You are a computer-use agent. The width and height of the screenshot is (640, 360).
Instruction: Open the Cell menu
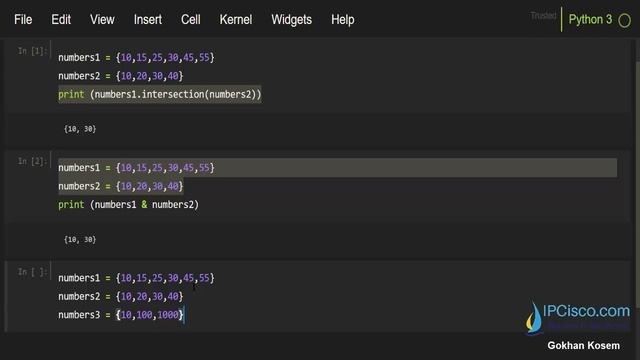191,20
